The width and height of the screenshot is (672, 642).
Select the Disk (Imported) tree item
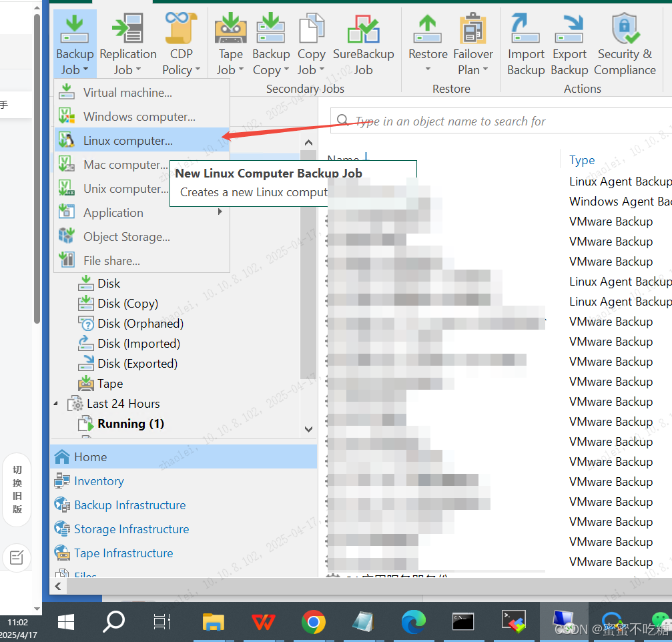(129, 344)
